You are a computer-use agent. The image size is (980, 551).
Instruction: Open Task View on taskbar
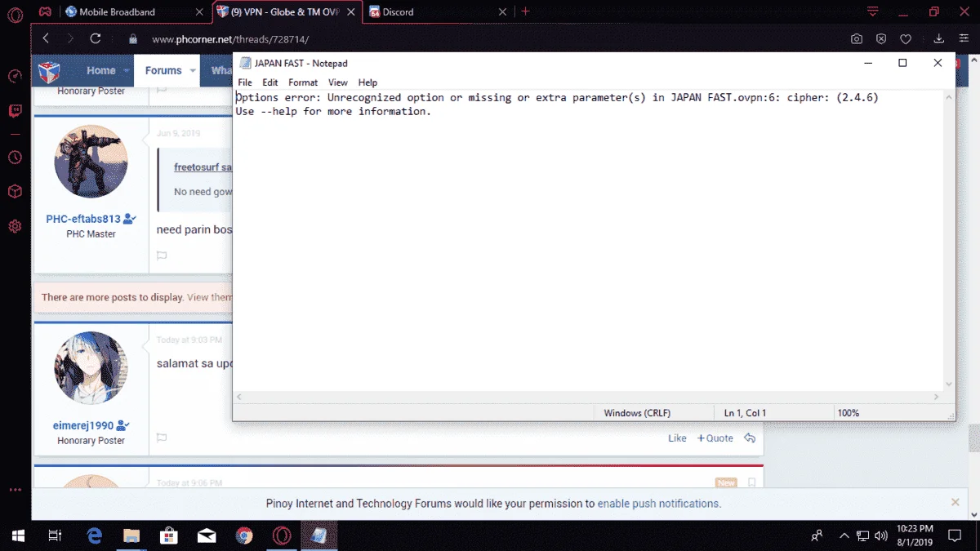(55, 535)
